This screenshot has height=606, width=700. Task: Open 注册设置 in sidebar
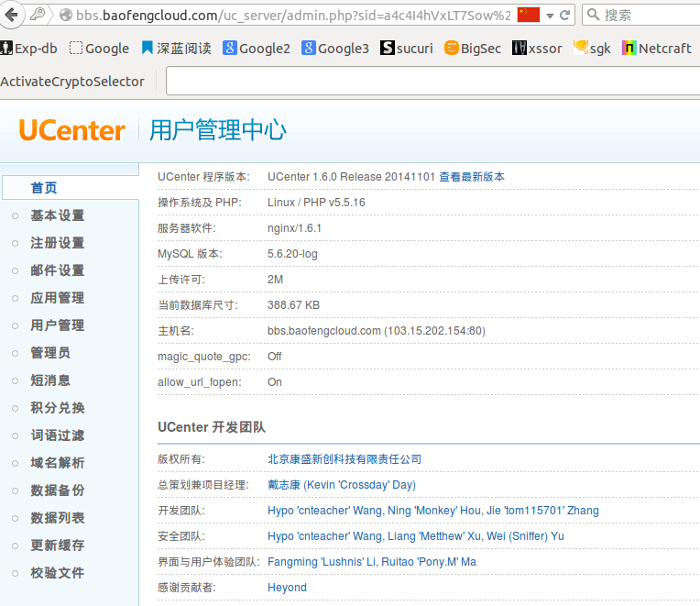pos(57,243)
